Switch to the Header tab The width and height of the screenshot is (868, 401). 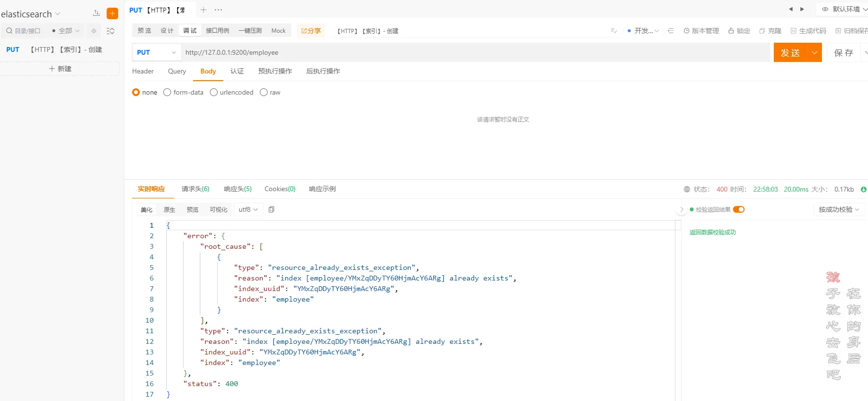point(143,71)
